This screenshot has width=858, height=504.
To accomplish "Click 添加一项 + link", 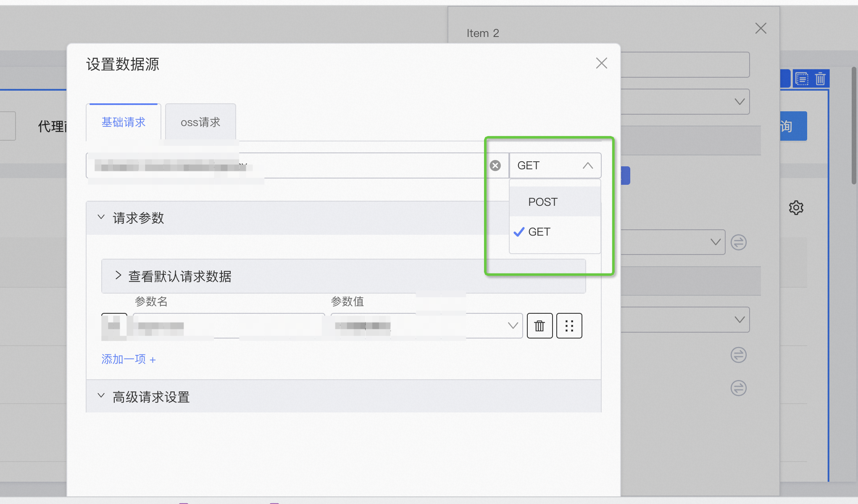I will pos(129,359).
